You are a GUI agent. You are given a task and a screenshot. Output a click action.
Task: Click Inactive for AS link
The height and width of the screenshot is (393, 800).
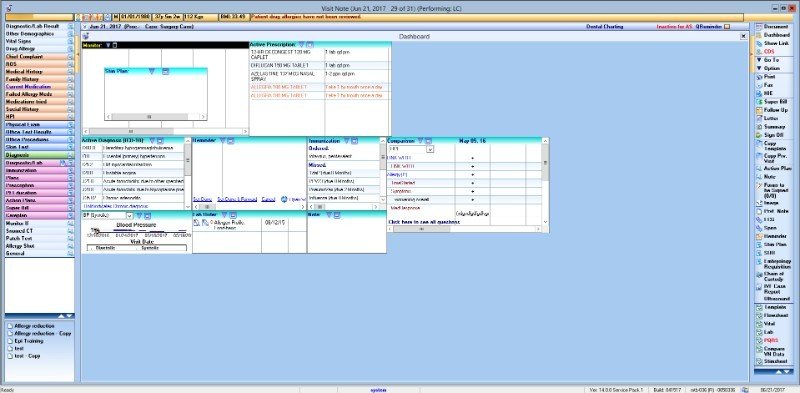[674, 27]
